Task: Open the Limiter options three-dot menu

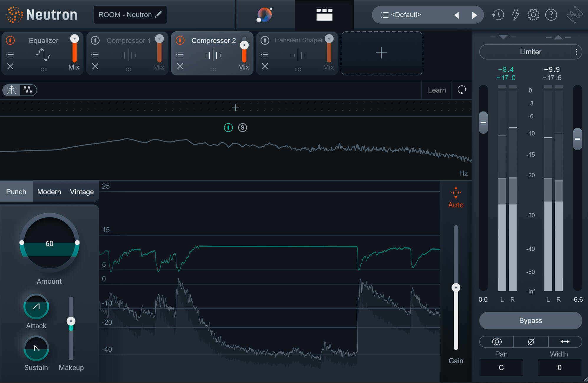Action: 576,52
